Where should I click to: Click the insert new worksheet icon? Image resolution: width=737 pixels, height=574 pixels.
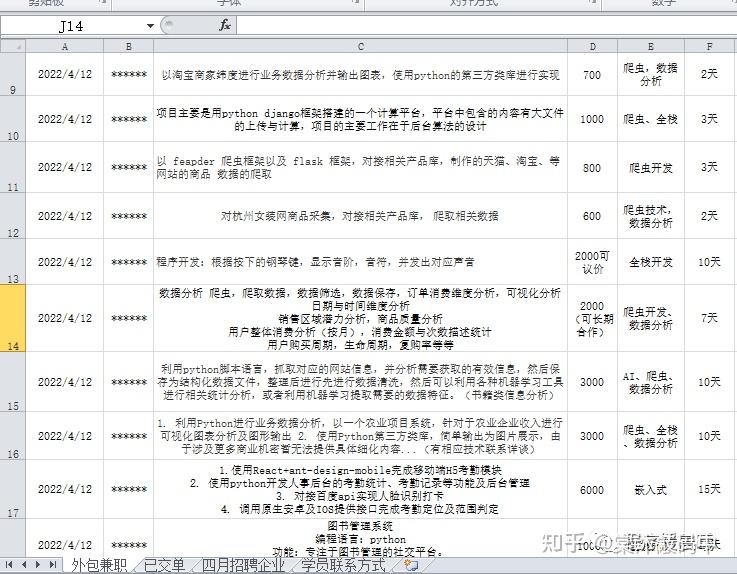pyautogui.click(x=411, y=565)
